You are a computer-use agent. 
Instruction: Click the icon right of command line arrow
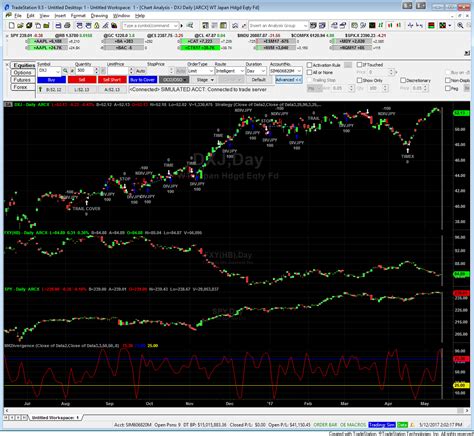click(x=190, y=25)
